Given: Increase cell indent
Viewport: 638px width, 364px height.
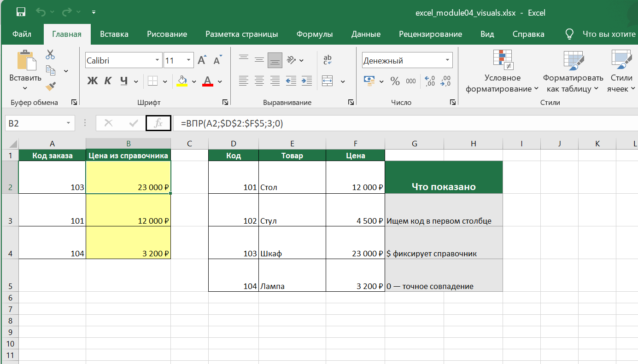Looking at the screenshot, I should point(306,81).
